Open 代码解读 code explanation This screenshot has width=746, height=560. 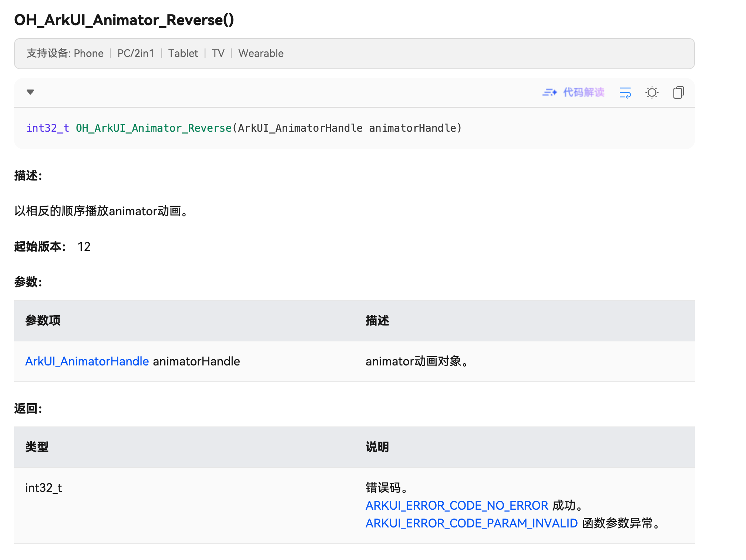tap(584, 92)
